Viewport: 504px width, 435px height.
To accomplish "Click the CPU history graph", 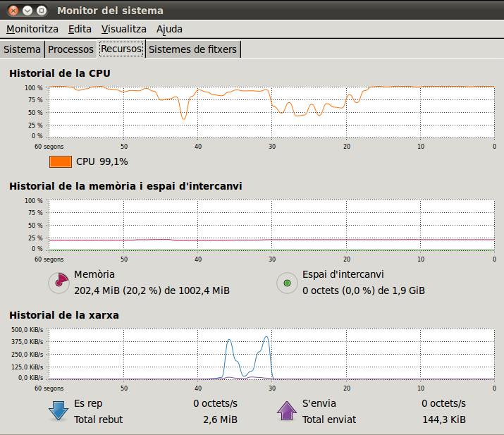I will [271, 111].
